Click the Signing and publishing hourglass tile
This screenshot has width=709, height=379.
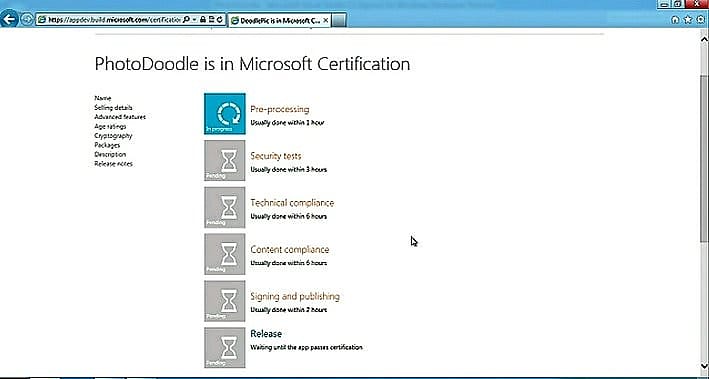[x=225, y=301]
